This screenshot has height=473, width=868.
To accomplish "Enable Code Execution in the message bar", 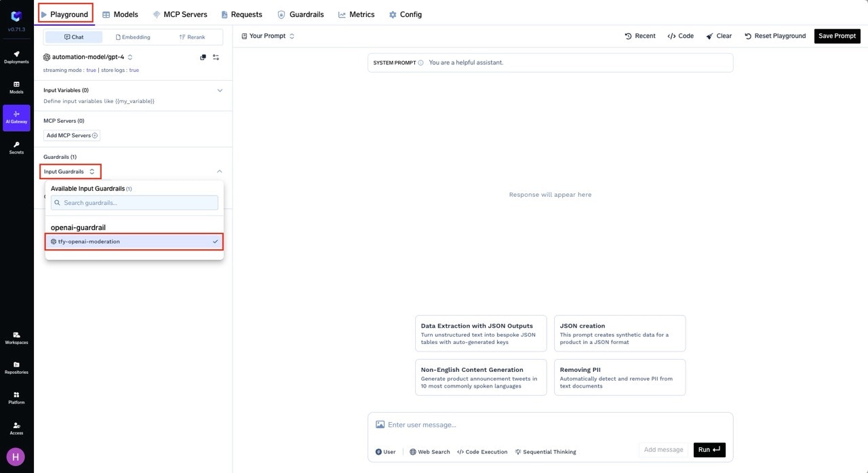I will tap(481, 451).
